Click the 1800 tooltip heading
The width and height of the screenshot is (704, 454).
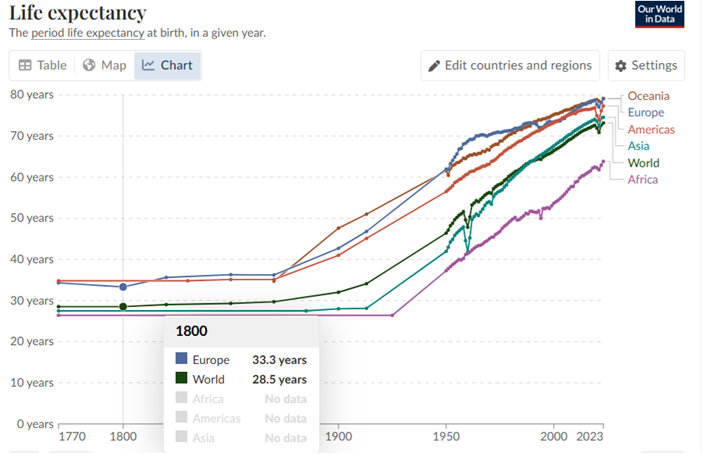[x=191, y=331]
